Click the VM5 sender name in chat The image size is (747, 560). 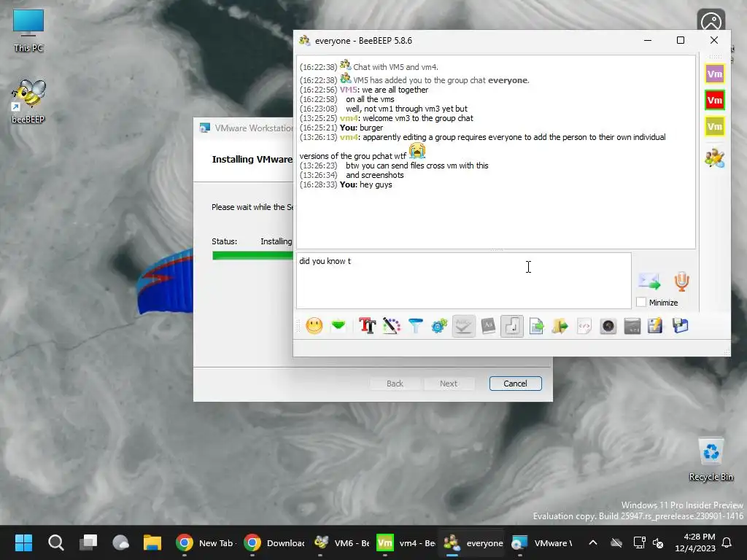coord(348,90)
